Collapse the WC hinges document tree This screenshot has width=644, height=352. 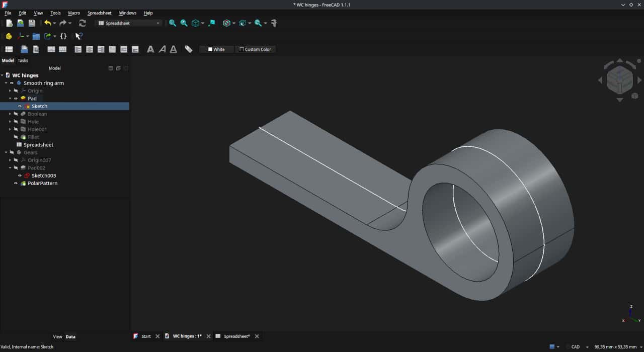2,75
